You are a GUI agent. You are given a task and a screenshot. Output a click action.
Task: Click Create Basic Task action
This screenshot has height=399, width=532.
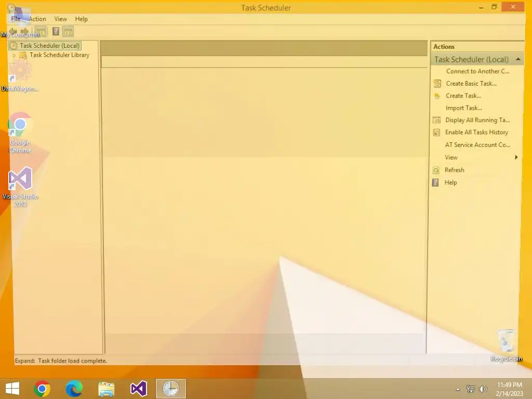471,84
